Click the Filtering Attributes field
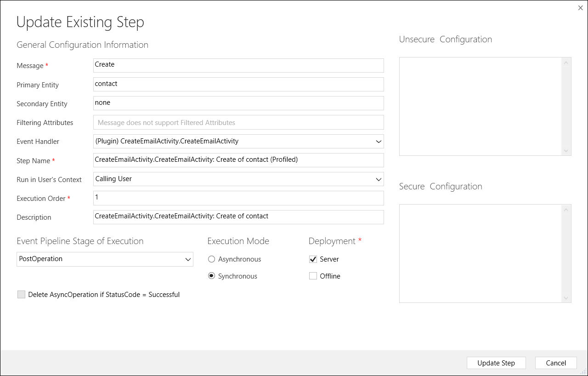This screenshot has width=588, height=376. 238,122
